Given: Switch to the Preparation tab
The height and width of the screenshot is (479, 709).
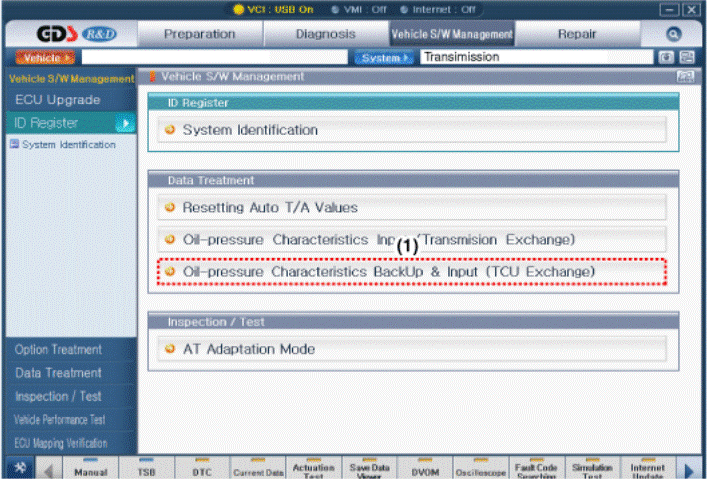Looking at the screenshot, I should 199,33.
